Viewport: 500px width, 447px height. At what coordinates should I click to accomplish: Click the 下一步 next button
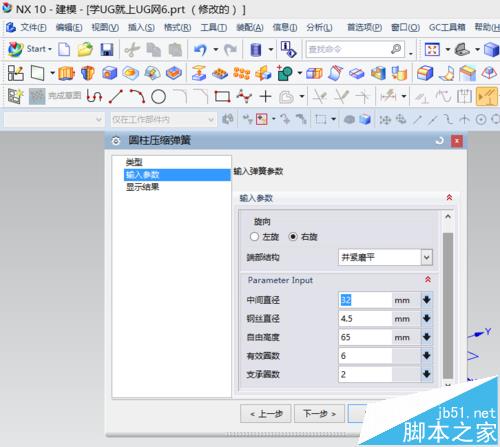(x=319, y=414)
